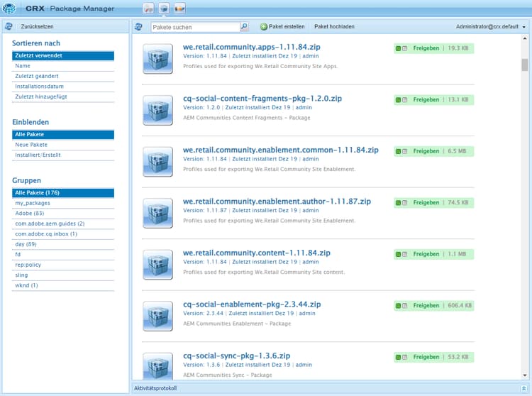The image size is (532, 396).
Task: Select the fd group
Action: click(x=63, y=255)
